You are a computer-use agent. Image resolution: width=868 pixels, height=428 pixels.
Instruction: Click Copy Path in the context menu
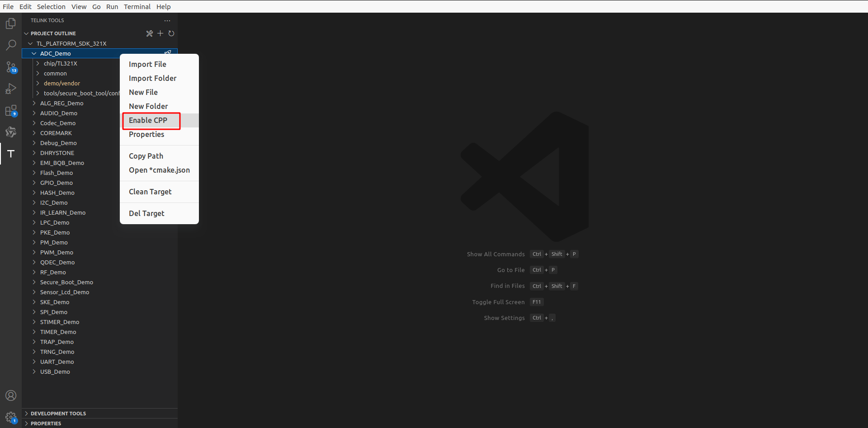pyautogui.click(x=146, y=155)
